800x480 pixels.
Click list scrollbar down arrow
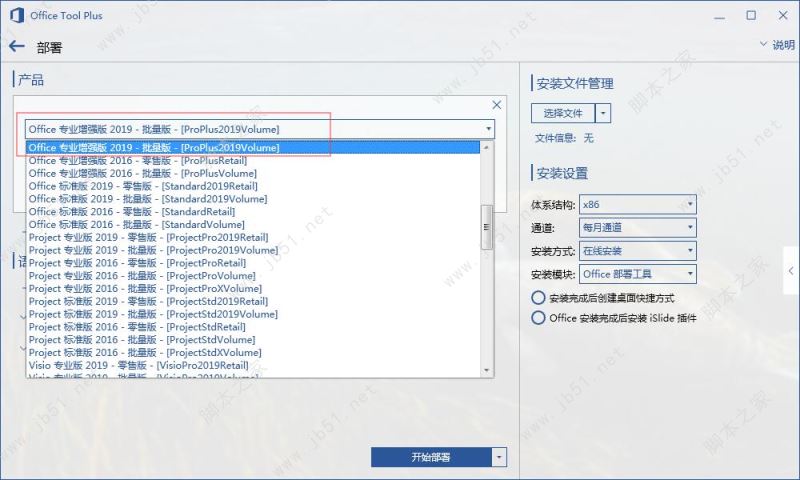487,371
